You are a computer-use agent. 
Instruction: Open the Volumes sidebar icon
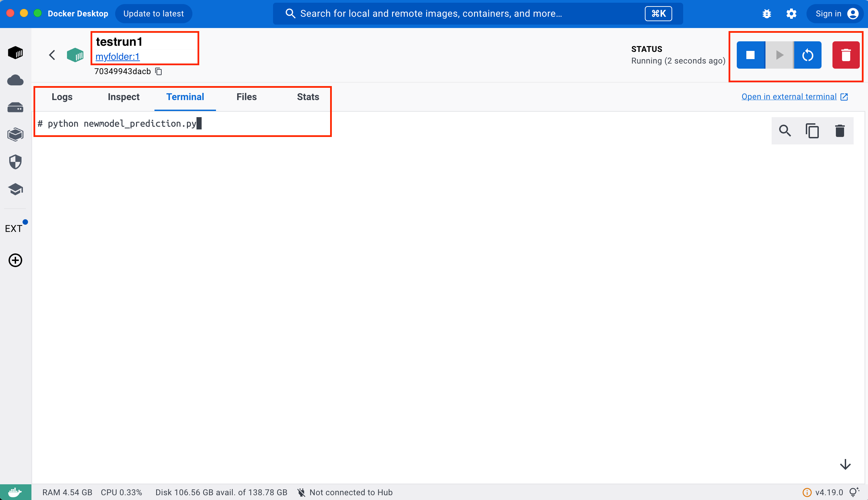[15, 108]
